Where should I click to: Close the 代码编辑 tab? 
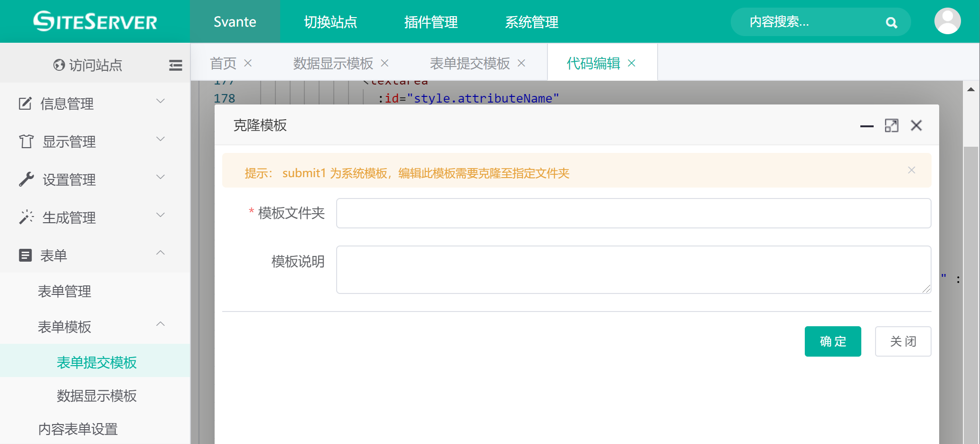pos(631,63)
